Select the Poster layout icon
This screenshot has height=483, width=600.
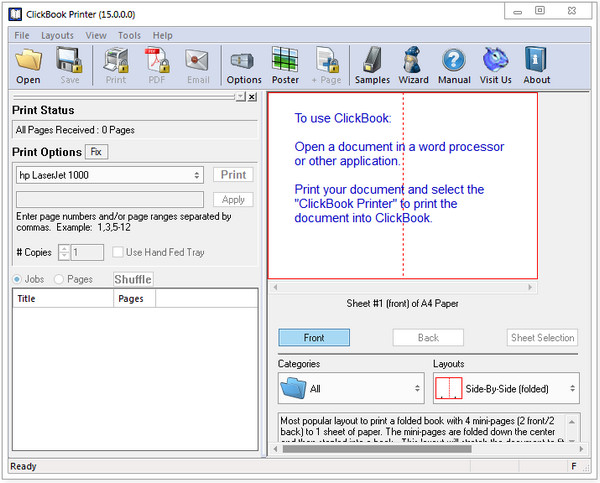pos(285,61)
